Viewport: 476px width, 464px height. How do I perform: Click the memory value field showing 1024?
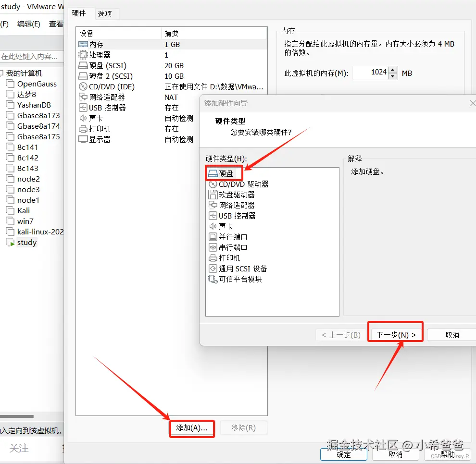point(371,73)
